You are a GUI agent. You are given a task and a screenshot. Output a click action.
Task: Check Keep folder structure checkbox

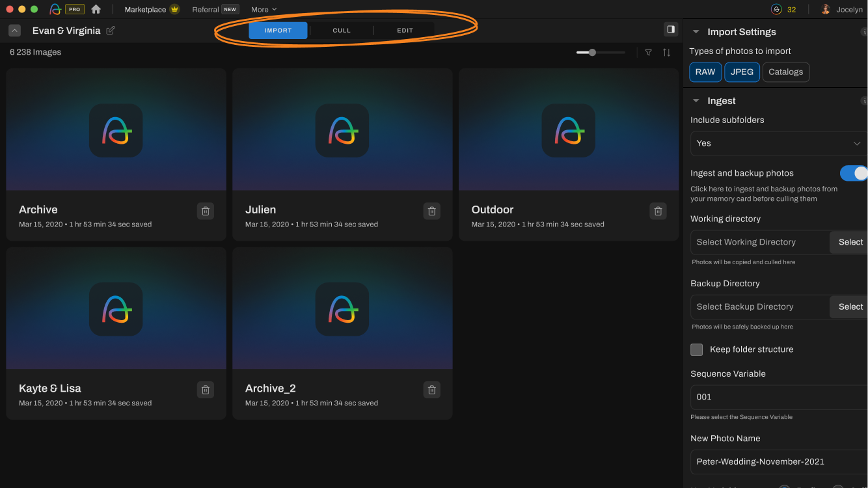[697, 349]
